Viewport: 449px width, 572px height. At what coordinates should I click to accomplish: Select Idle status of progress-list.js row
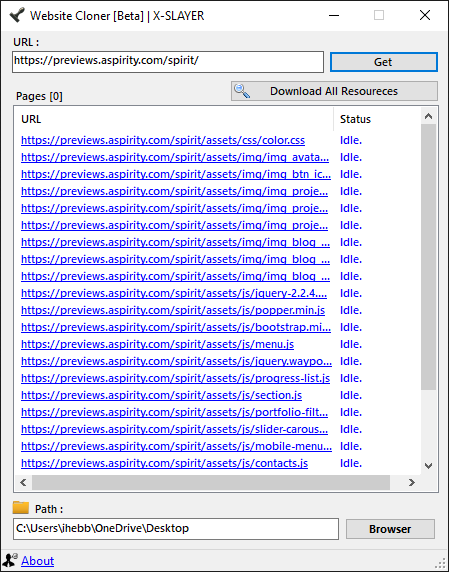click(351, 378)
